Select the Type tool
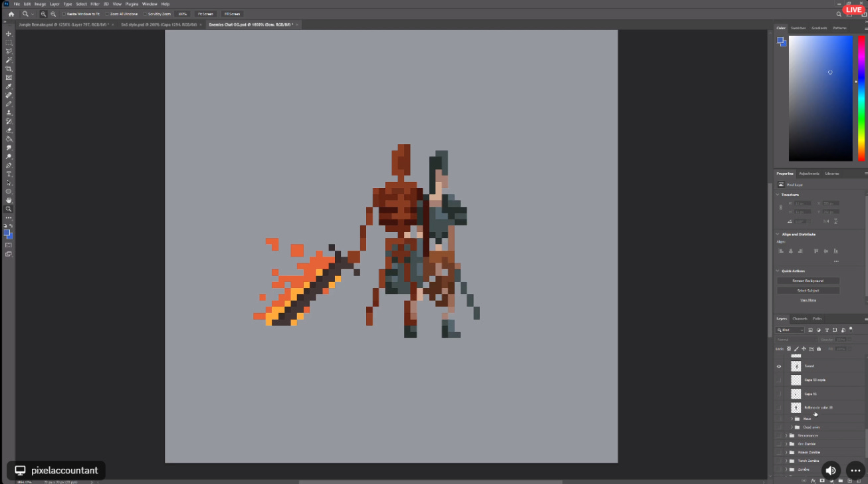 coord(9,174)
